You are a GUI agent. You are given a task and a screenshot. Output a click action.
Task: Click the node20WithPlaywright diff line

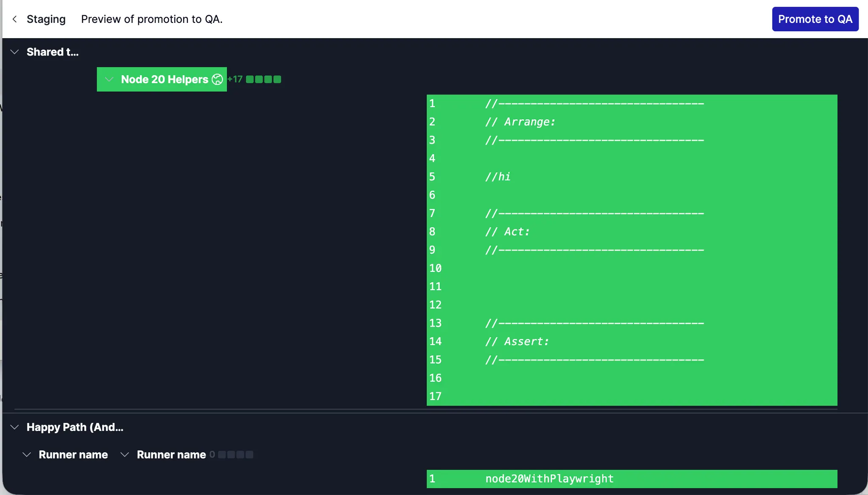pyautogui.click(x=549, y=479)
